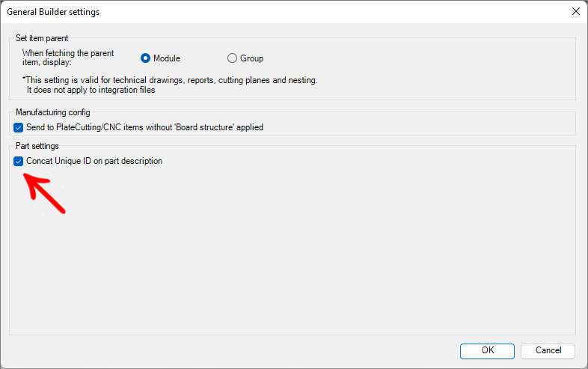The height and width of the screenshot is (369, 588).
Task: Click 'Concat Unique ID on part description' text
Action: [94, 161]
